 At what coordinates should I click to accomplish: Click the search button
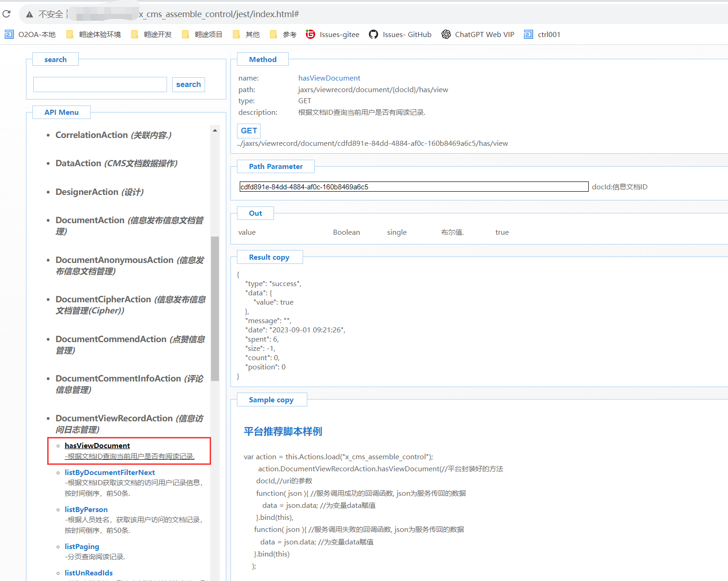[188, 85]
